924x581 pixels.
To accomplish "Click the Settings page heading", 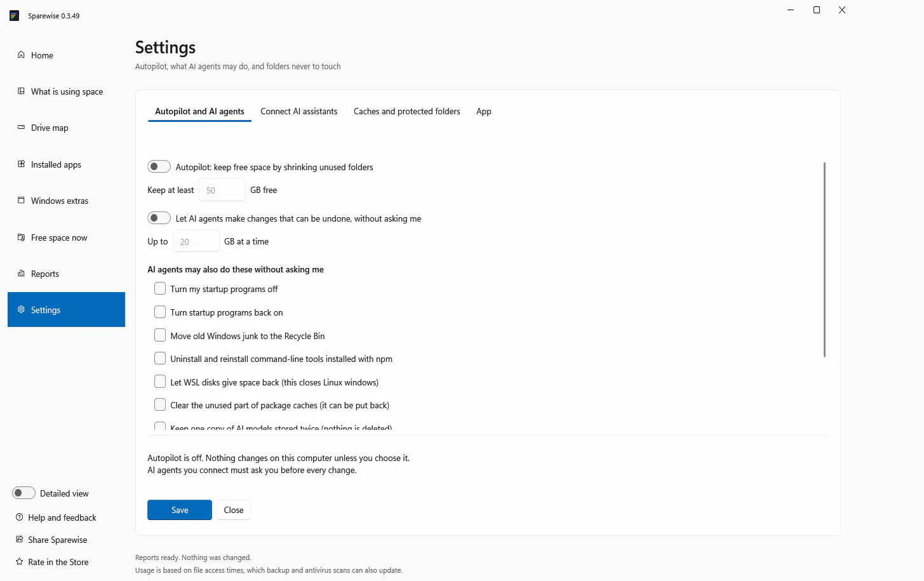I will [165, 48].
